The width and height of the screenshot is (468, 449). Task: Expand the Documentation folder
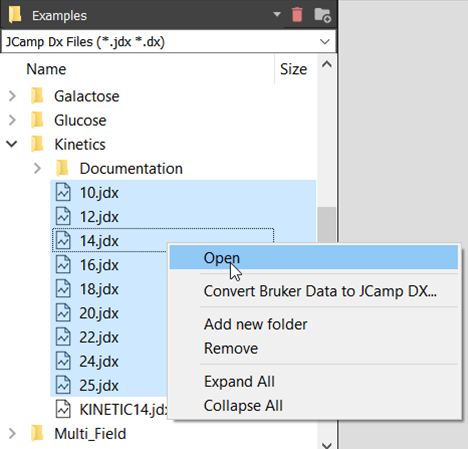pyautogui.click(x=37, y=168)
